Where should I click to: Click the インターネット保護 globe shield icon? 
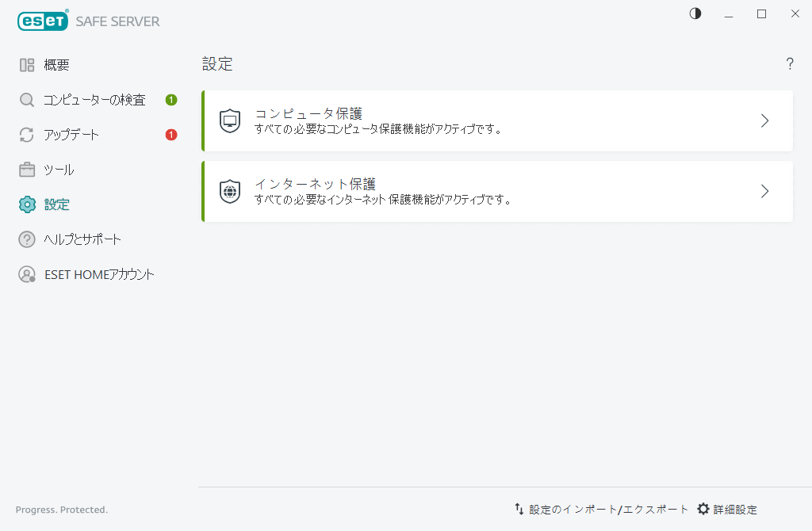click(x=228, y=191)
